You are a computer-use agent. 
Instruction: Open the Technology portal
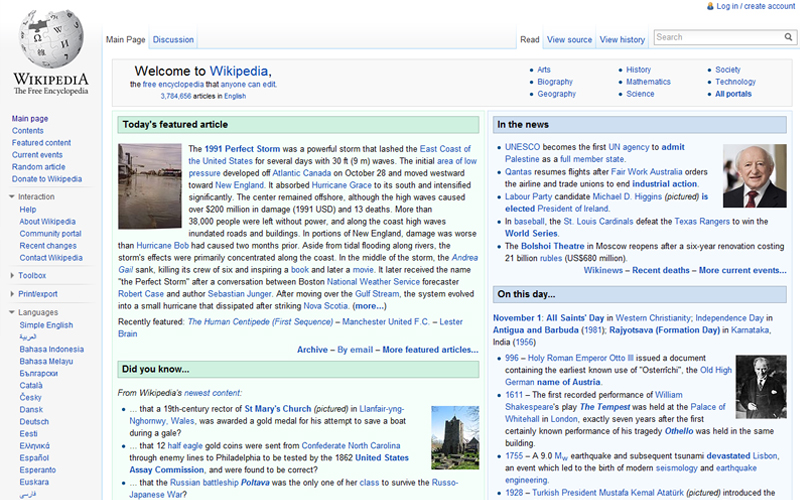point(735,82)
